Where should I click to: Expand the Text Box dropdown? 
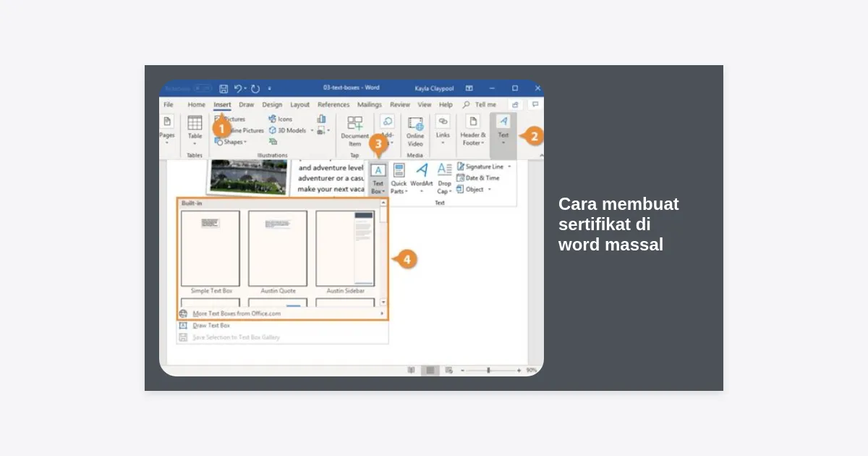pos(378,179)
